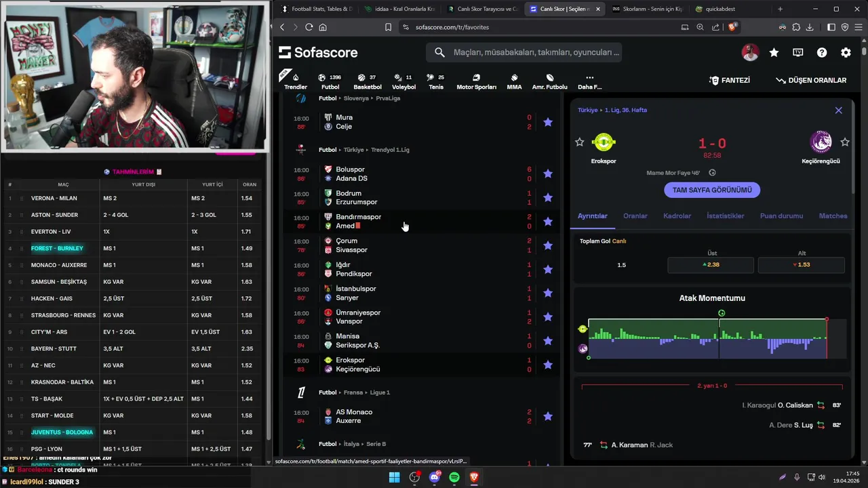The width and height of the screenshot is (868, 488).
Task: Unfavorite the Manisa vs Serikspor match
Action: (548, 340)
